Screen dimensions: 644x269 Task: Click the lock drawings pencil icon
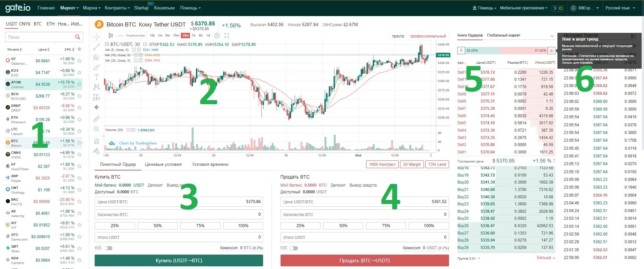coord(97,151)
